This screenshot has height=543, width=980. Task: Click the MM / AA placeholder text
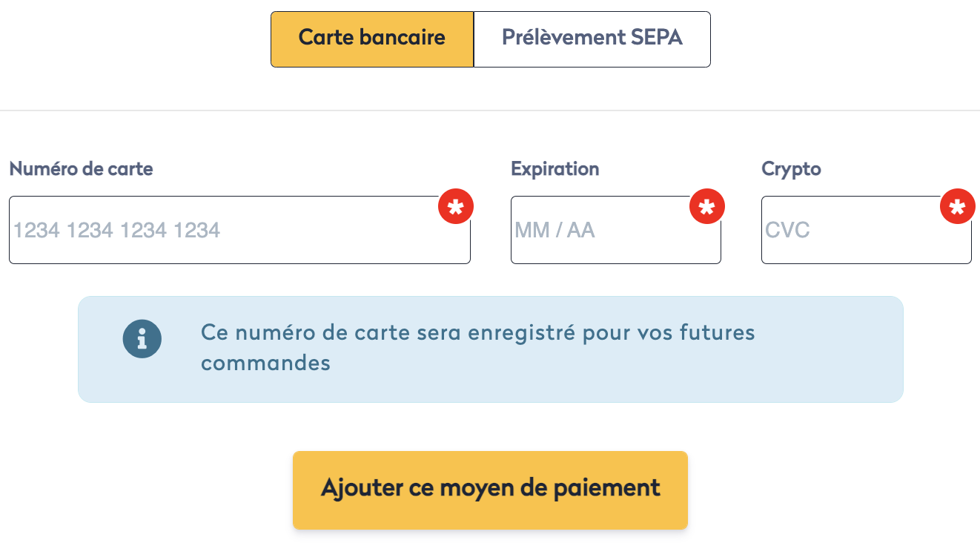(554, 231)
